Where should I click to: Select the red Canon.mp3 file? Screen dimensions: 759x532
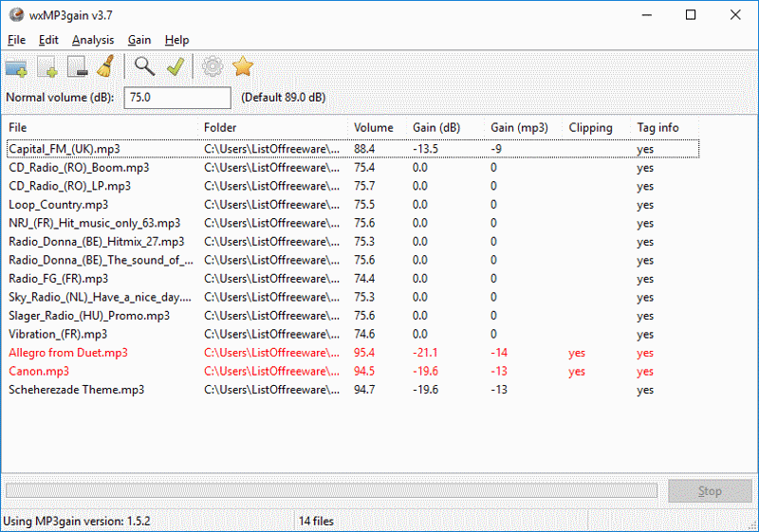pyautogui.click(x=39, y=372)
